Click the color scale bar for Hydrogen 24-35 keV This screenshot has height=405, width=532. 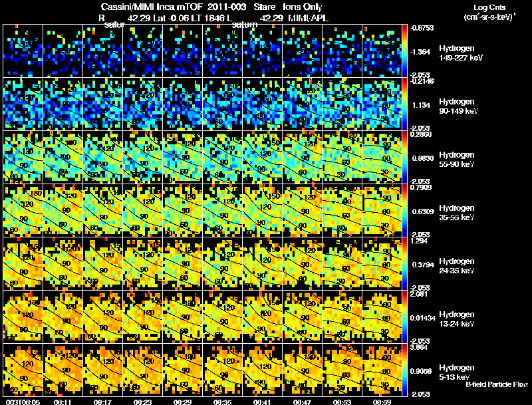click(x=404, y=264)
